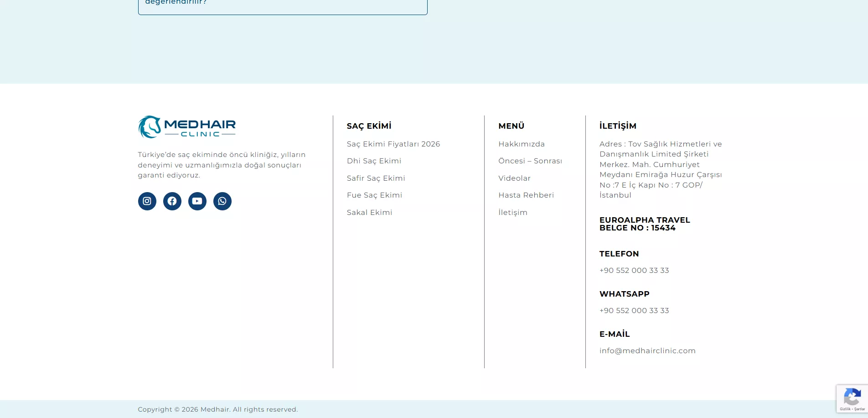Tap the WhatsApp round icon
Image resolution: width=868 pixels, height=418 pixels.
(222, 201)
